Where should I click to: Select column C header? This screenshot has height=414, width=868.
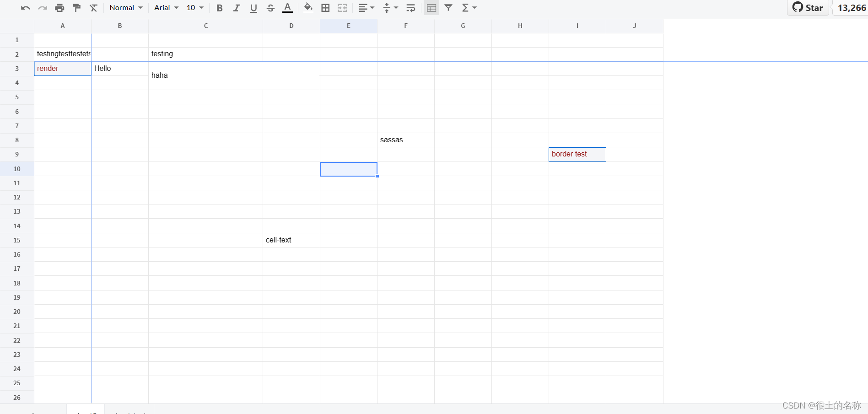[x=206, y=26]
